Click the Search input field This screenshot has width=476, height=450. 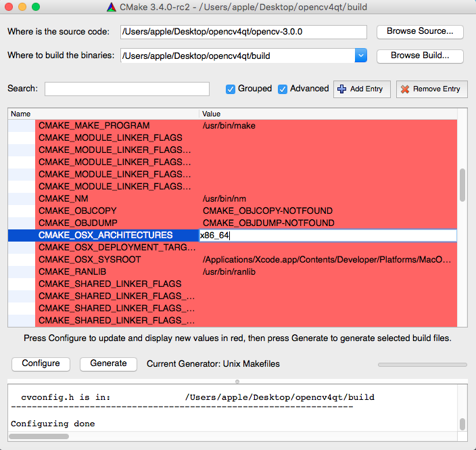(127, 89)
